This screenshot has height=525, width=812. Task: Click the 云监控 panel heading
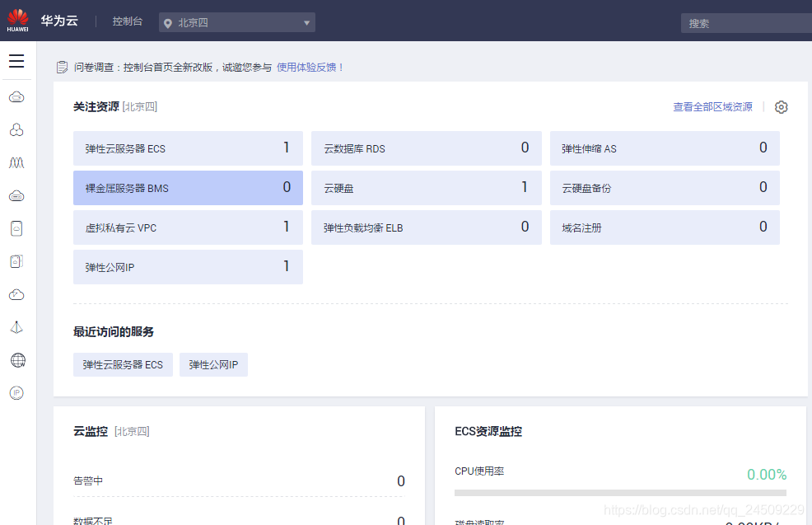coord(90,431)
